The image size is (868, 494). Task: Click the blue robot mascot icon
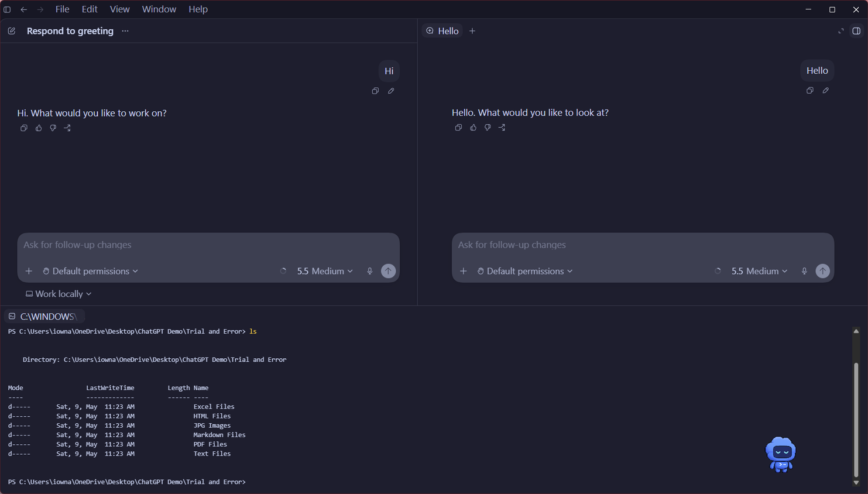tap(781, 454)
